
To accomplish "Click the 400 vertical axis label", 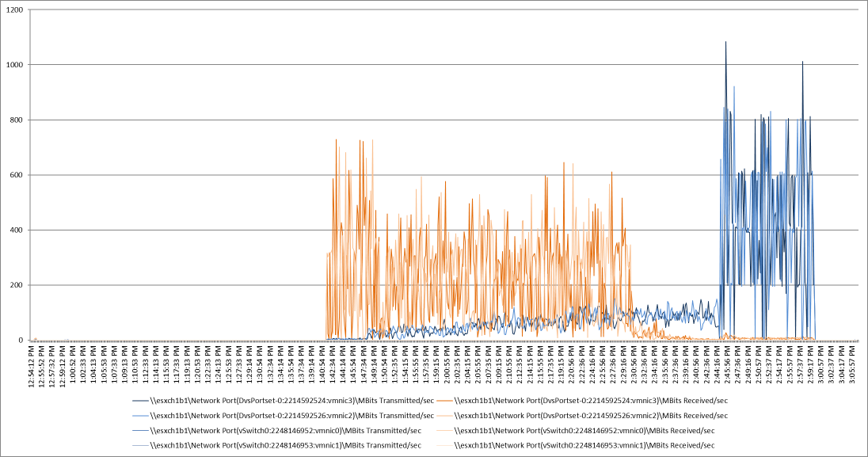I will point(17,230).
